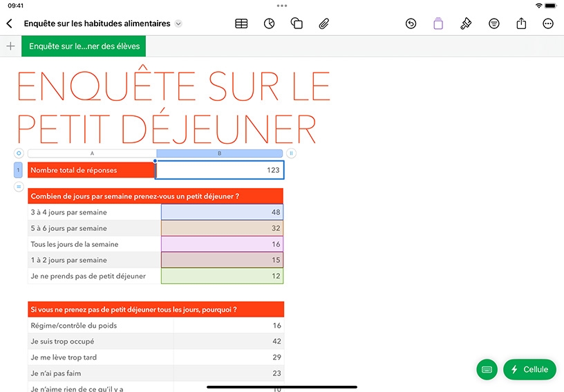The width and height of the screenshot is (564, 392).
Task: Select the cell with value 29
Action: [x=229, y=357]
